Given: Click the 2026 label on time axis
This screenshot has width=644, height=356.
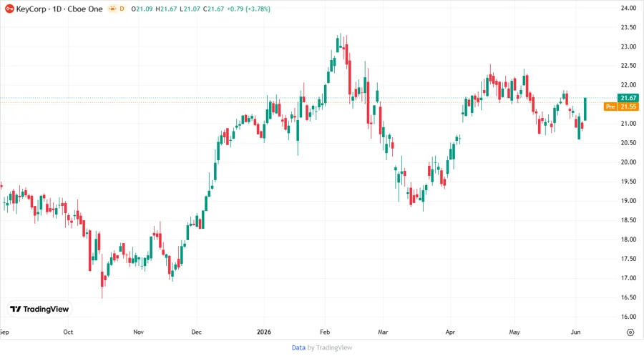Looking at the screenshot, I should click(264, 332).
